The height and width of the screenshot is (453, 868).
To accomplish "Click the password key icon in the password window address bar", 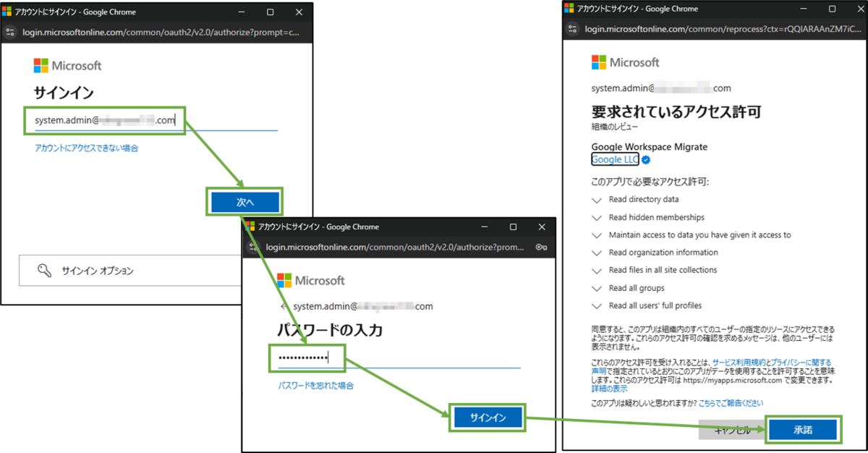I will click(540, 247).
